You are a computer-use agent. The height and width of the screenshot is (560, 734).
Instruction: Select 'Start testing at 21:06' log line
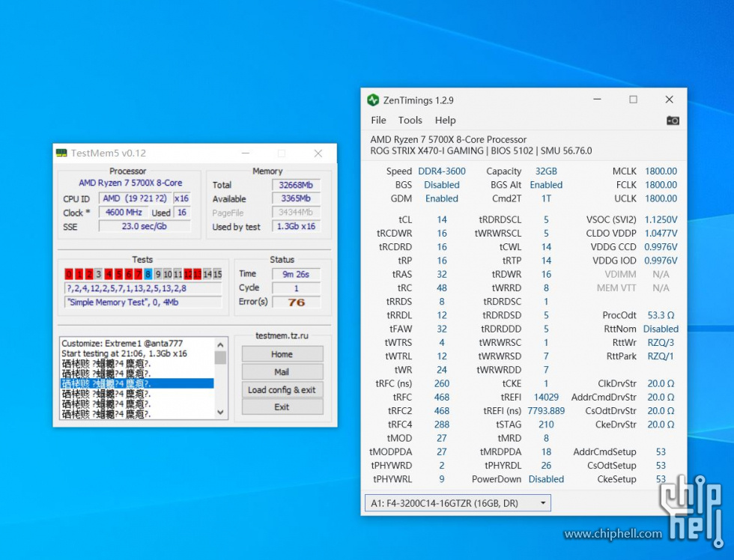point(124,353)
